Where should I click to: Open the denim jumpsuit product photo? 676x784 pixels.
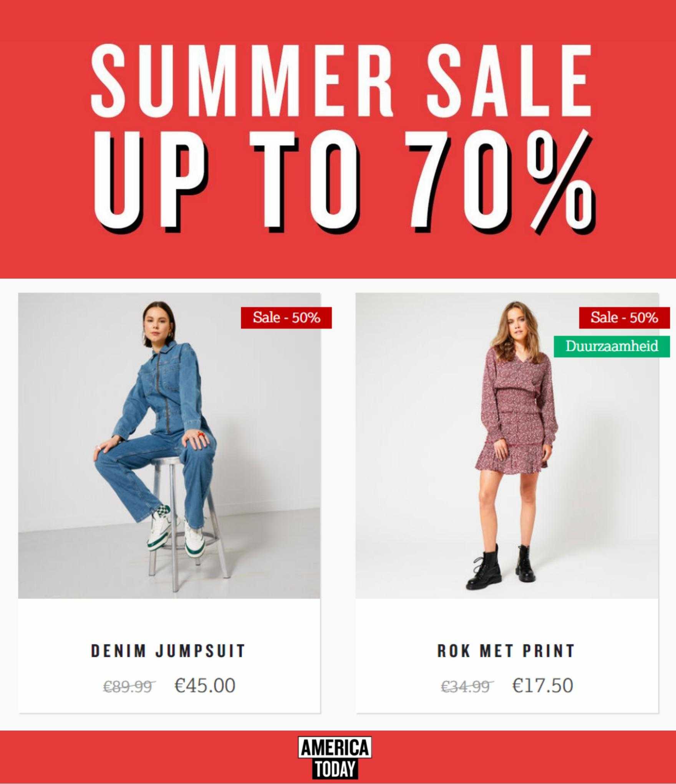(169, 445)
